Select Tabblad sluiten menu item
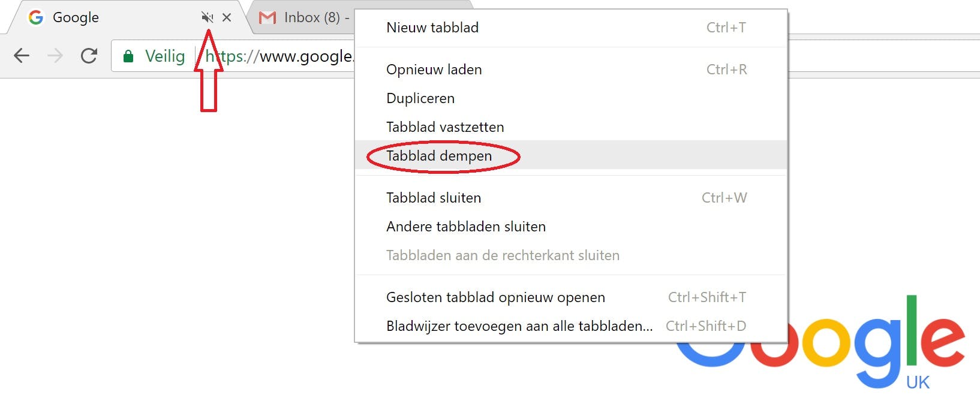The width and height of the screenshot is (980, 404). [434, 198]
